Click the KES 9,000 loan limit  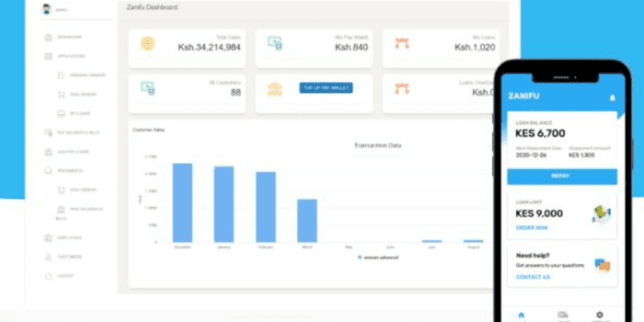tap(539, 214)
